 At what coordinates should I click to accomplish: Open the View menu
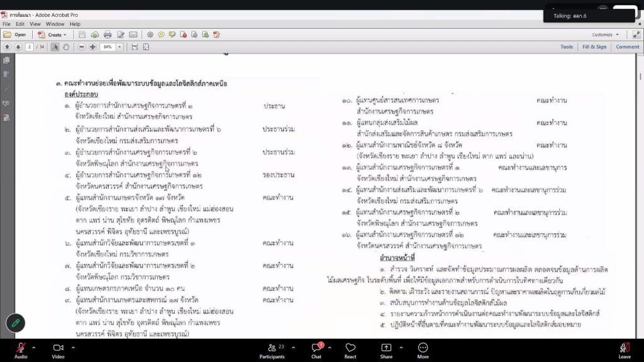(x=35, y=25)
